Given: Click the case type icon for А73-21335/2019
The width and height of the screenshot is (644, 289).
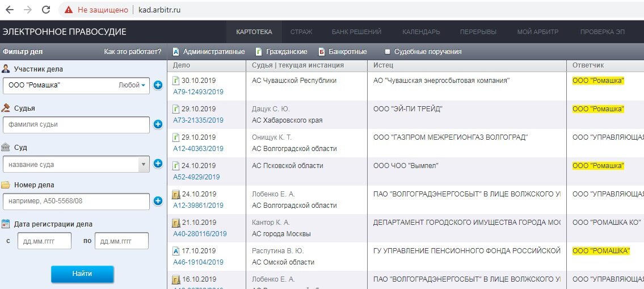Looking at the screenshot, I should tap(176, 109).
